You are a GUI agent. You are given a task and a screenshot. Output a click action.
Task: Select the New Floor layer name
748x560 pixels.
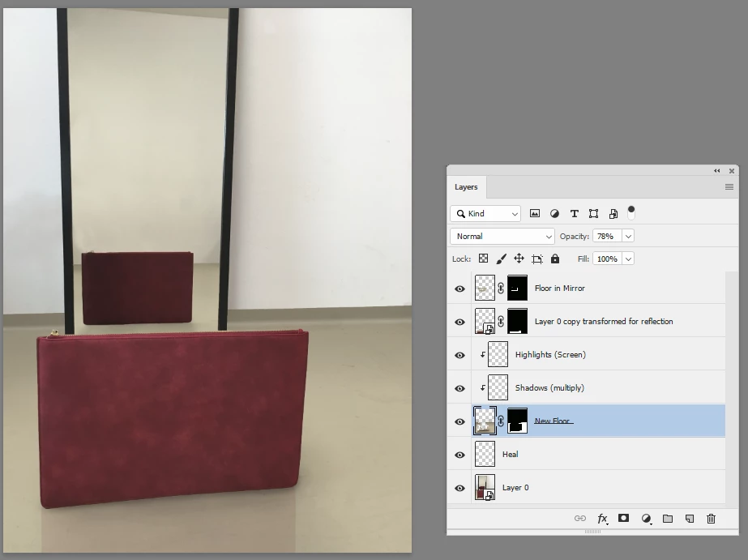coord(553,421)
